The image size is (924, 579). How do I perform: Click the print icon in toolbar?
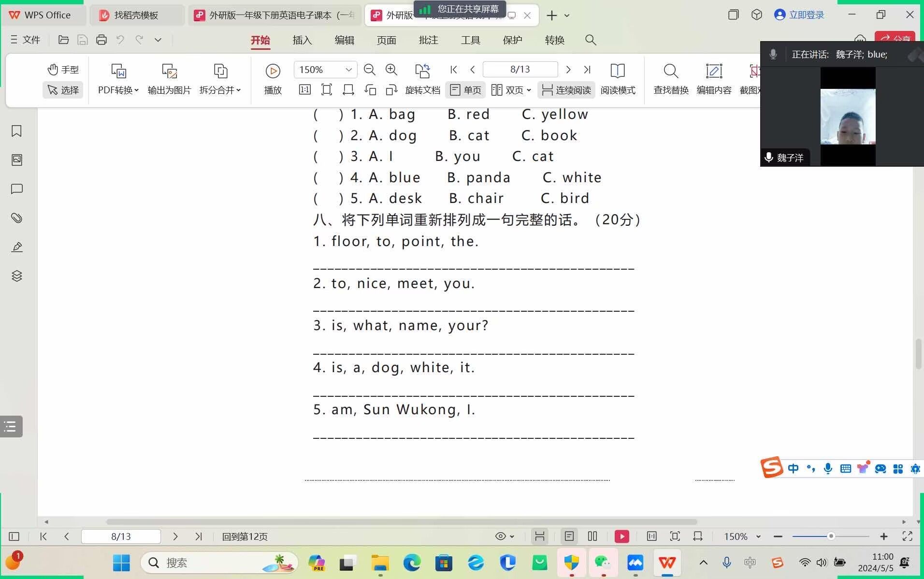click(x=101, y=40)
